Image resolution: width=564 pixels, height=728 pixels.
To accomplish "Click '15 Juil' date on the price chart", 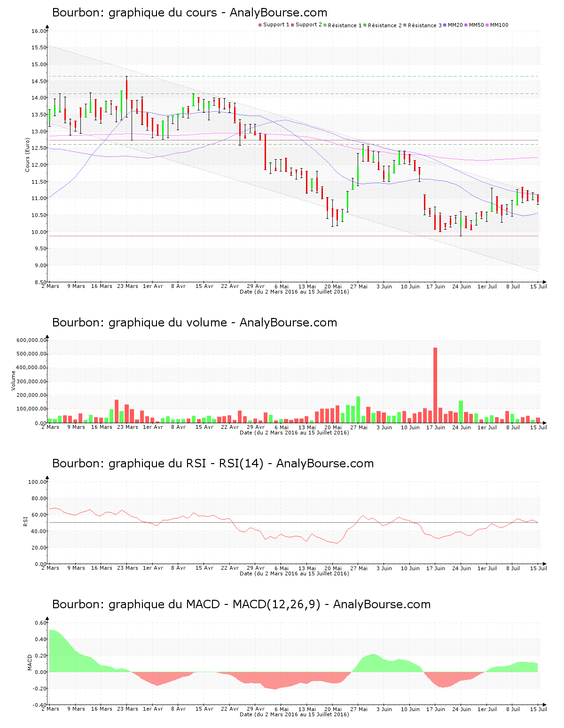I will [x=539, y=286].
